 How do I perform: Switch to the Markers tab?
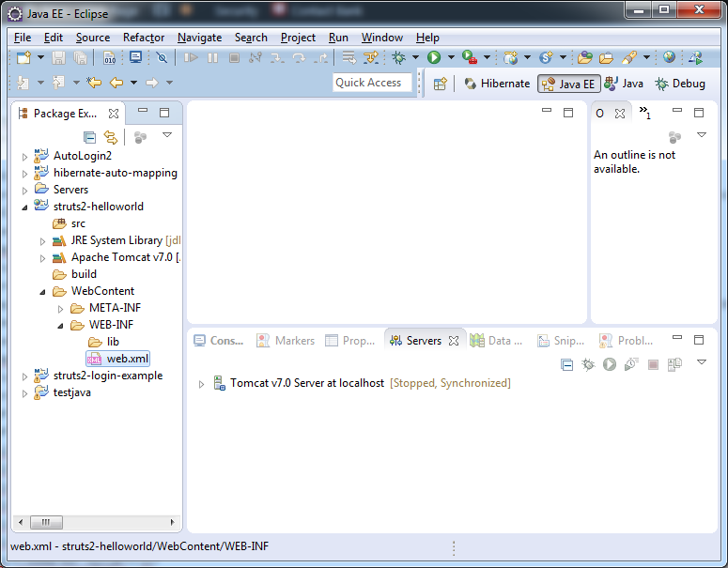point(286,341)
